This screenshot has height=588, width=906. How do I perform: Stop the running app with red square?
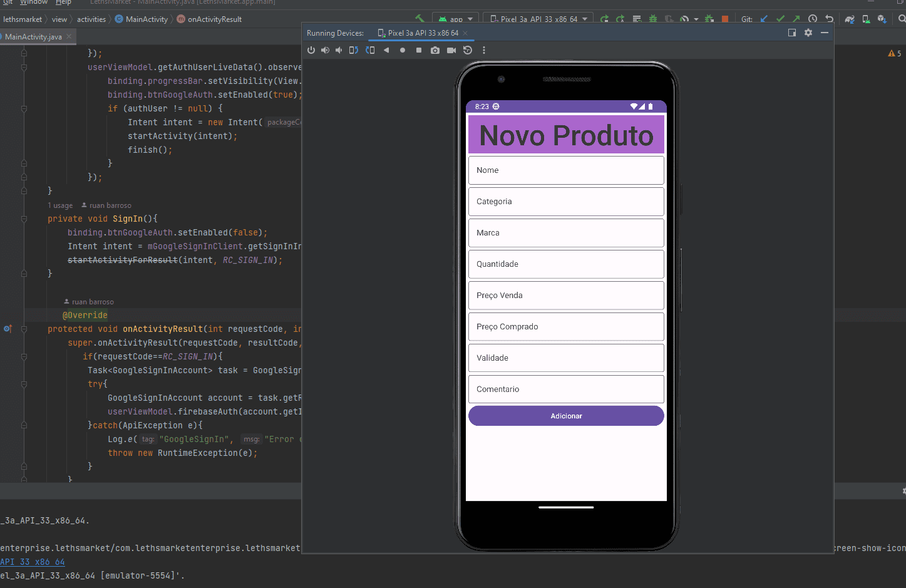(x=725, y=19)
